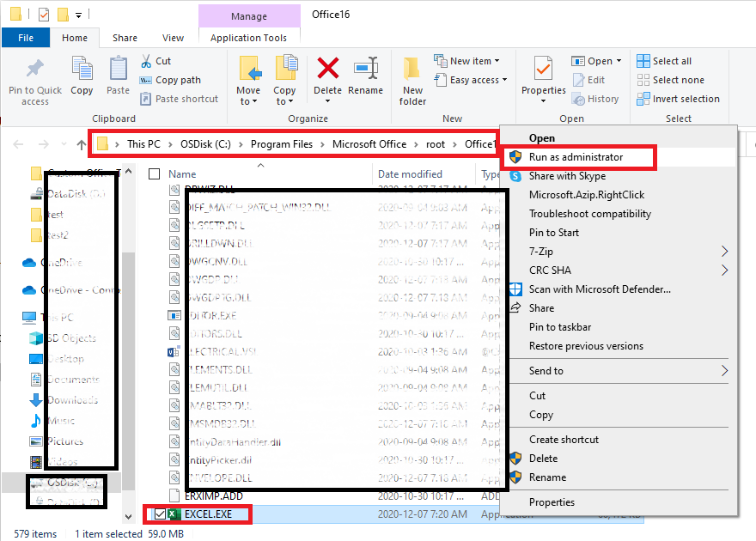
Task: Click the Back navigation arrow
Action: tap(18, 144)
